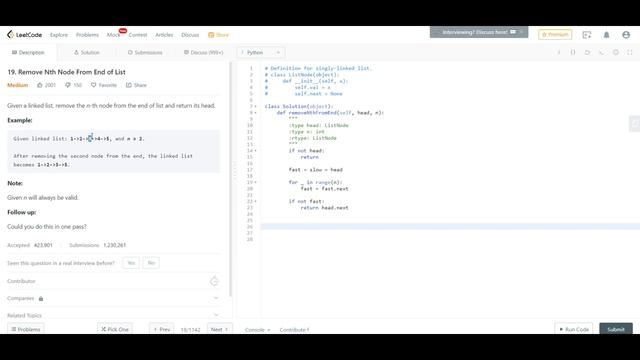640x360 pixels.
Task: Open the playground icon in header
Action: pyautogui.click(x=587, y=35)
